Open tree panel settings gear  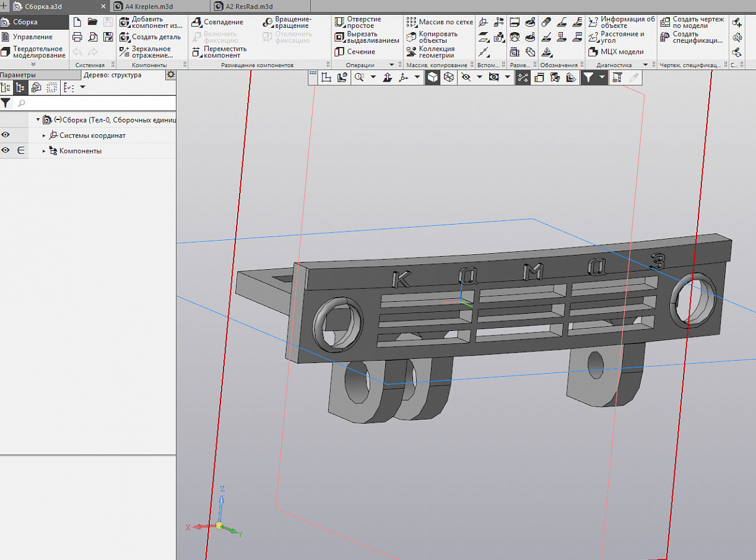(x=171, y=75)
